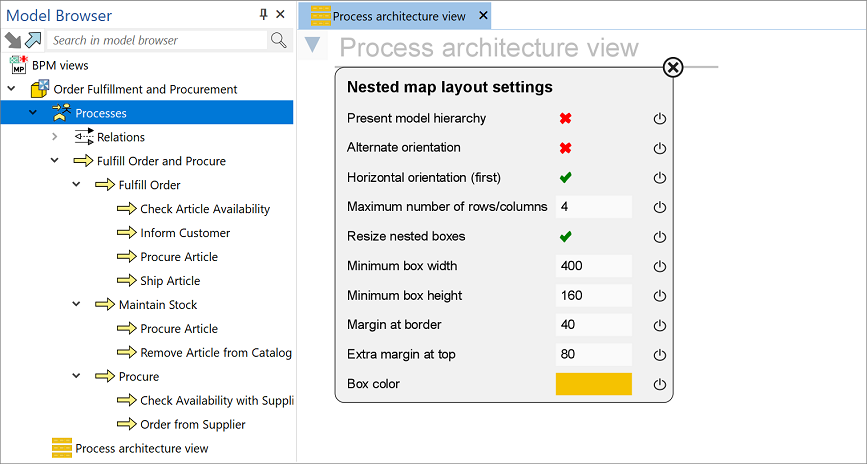The image size is (867, 464).
Task: Click the Minimum box height field
Action: point(593,296)
